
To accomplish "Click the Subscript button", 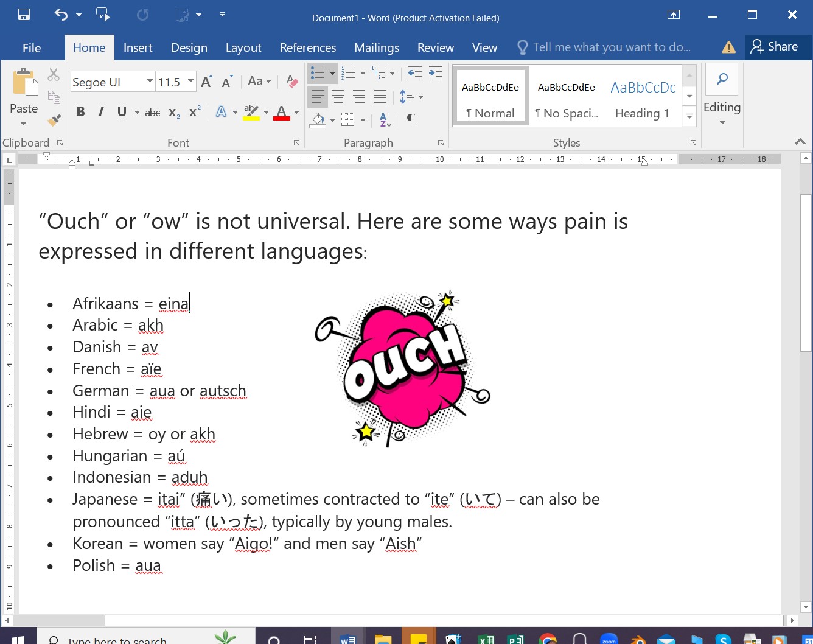I will [174, 113].
